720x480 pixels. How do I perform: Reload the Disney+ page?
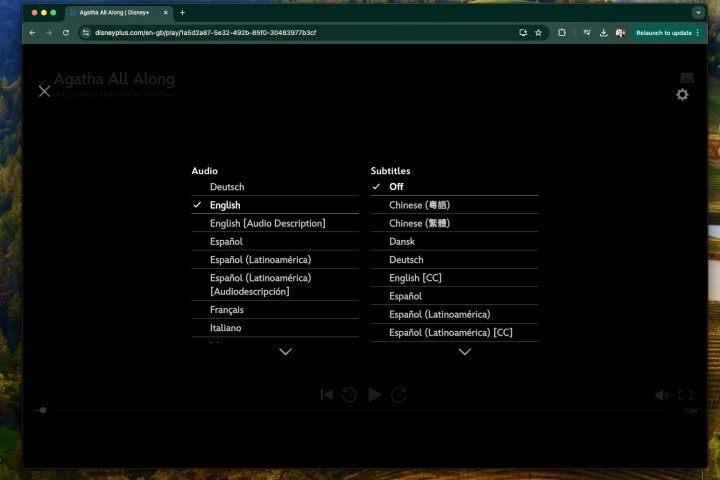66,32
